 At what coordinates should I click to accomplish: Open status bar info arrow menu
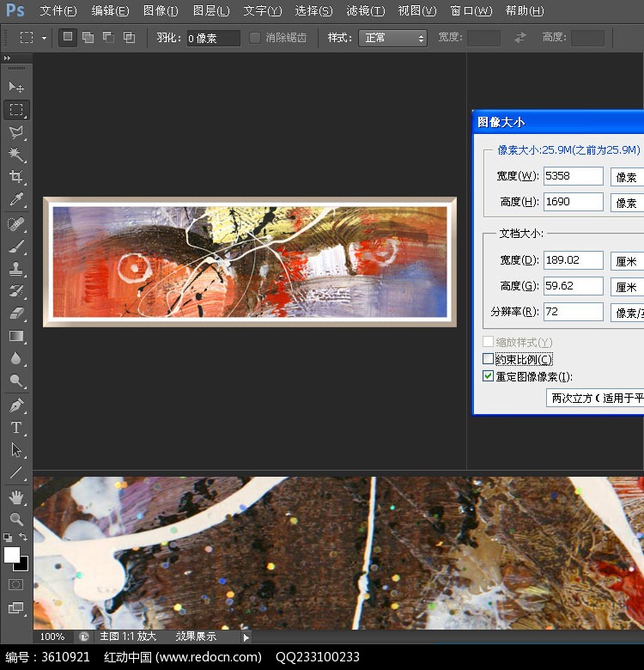[246, 637]
